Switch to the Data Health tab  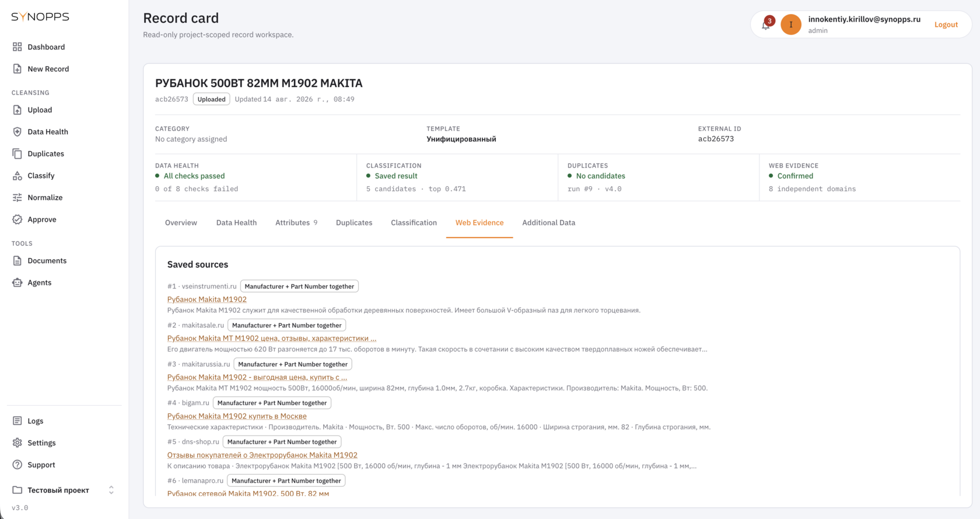coord(236,222)
